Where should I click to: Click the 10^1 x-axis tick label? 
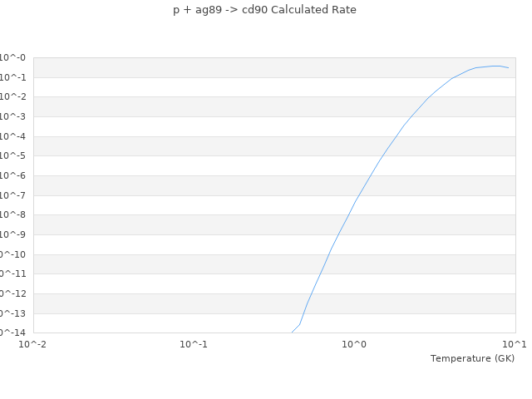point(515,344)
